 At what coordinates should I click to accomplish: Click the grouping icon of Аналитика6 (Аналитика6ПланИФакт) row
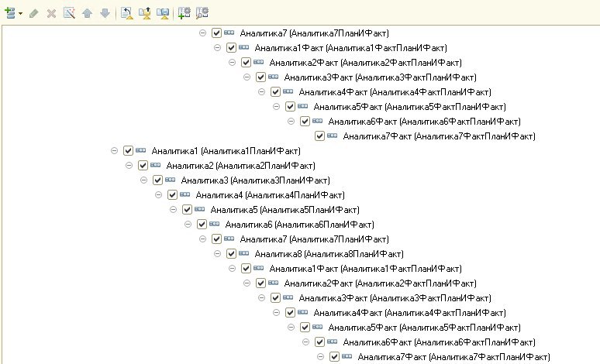click(214, 224)
